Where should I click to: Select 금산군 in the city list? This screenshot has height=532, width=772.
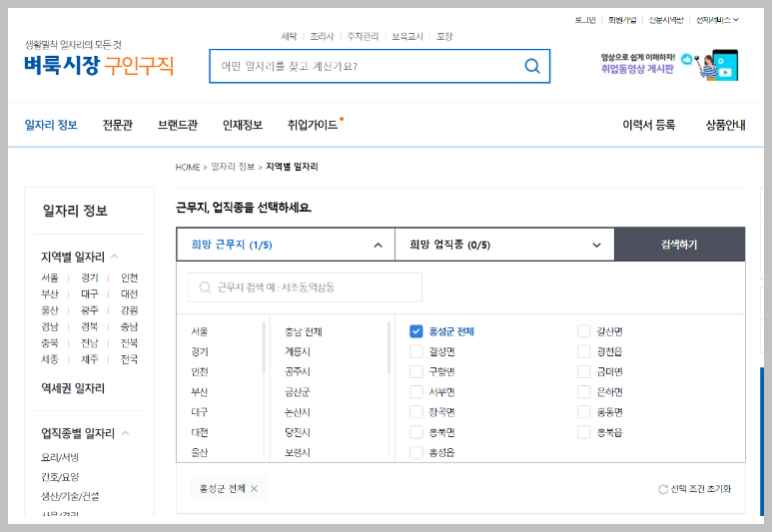click(298, 392)
